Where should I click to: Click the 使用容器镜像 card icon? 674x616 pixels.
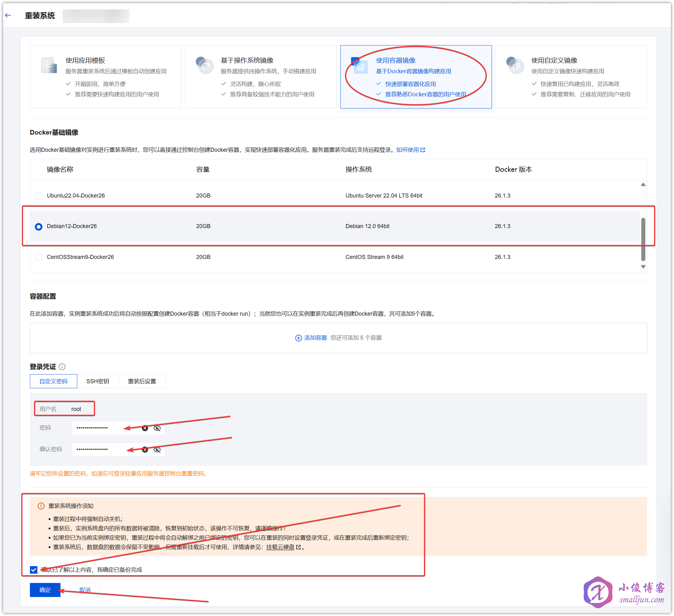pos(359,65)
